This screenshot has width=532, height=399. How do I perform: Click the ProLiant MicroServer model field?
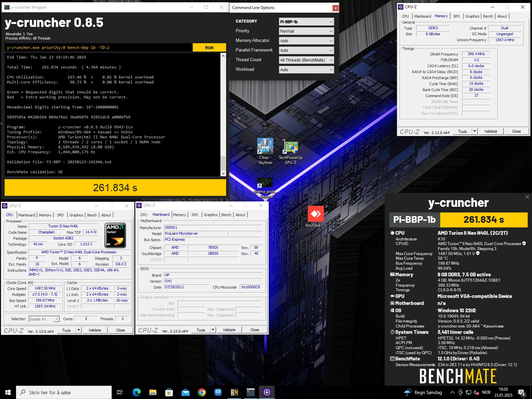[x=195, y=233]
